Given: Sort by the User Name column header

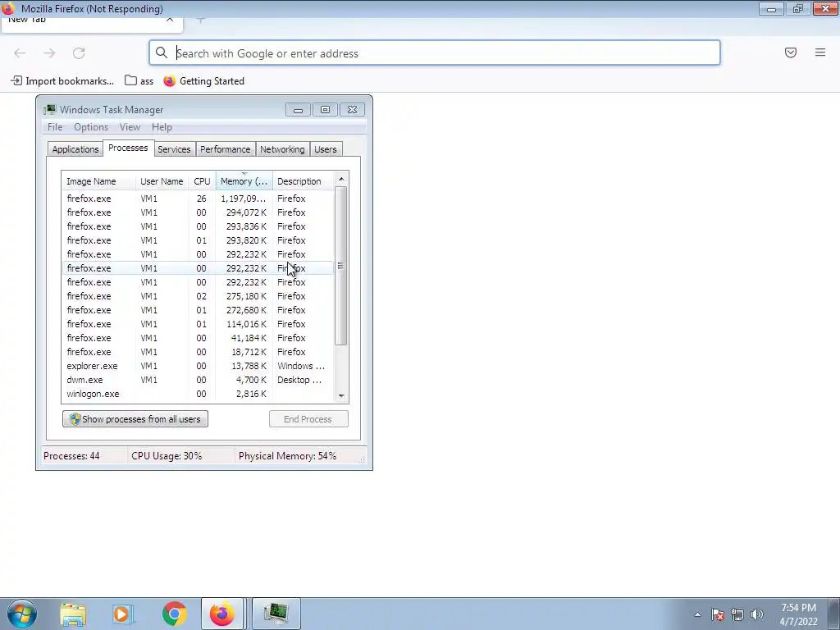Looking at the screenshot, I should tap(162, 181).
